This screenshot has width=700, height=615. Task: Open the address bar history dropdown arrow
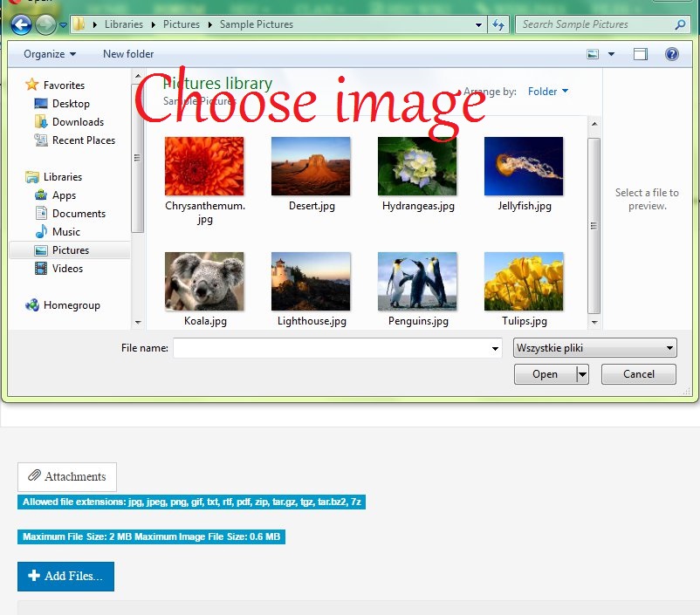pyautogui.click(x=478, y=25)
